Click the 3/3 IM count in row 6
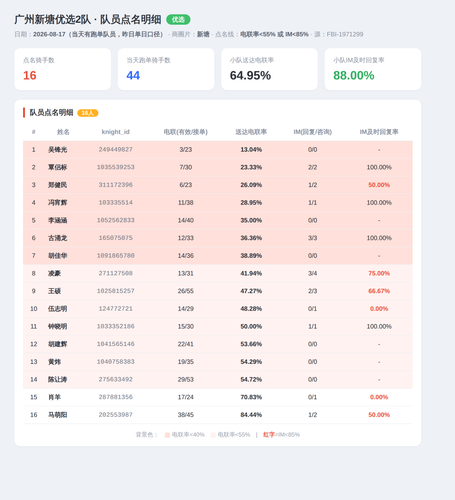Viewport: 455px width, 500px height. (x=312, y=238)
